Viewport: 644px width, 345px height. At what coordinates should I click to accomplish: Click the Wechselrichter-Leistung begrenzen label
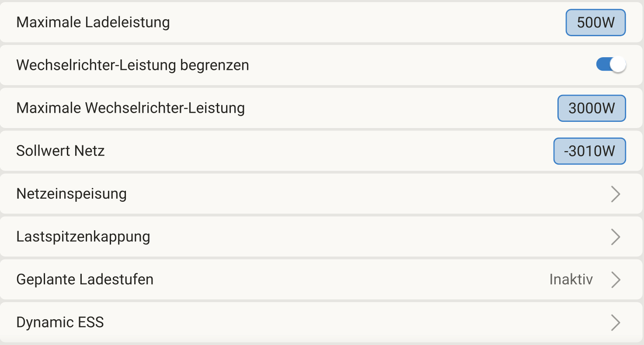[x=132, y=65]
